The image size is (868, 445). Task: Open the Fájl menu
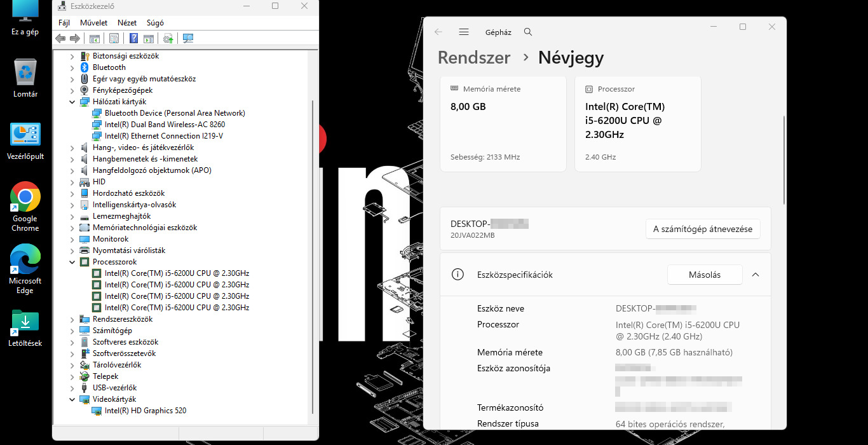coord(64,23)
